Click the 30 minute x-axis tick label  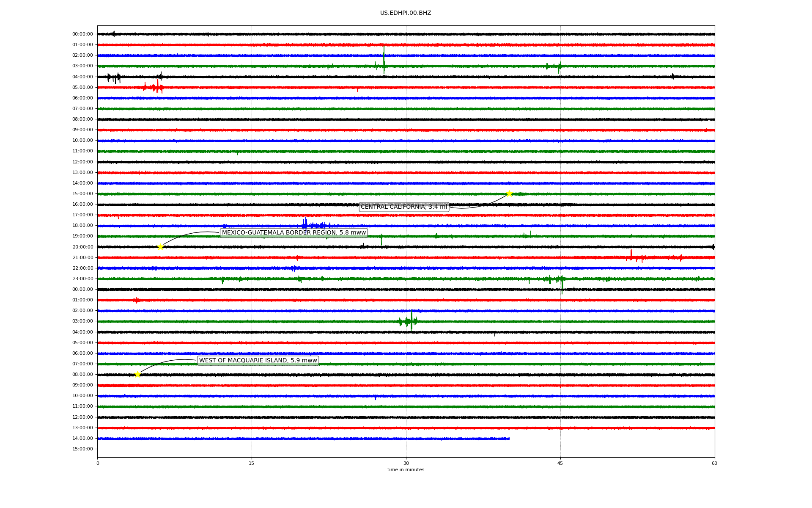click(x=406, y=463)
